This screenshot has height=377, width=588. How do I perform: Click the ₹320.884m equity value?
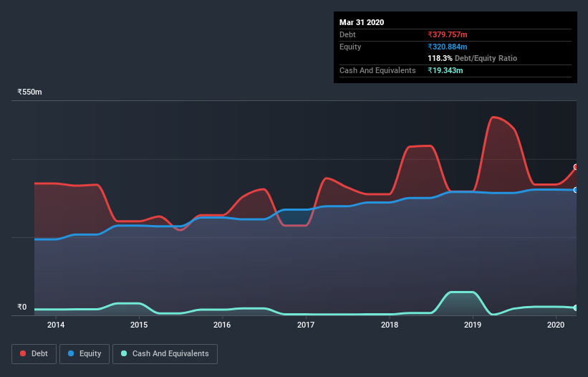pyautogui.click(x=448, y=47)
